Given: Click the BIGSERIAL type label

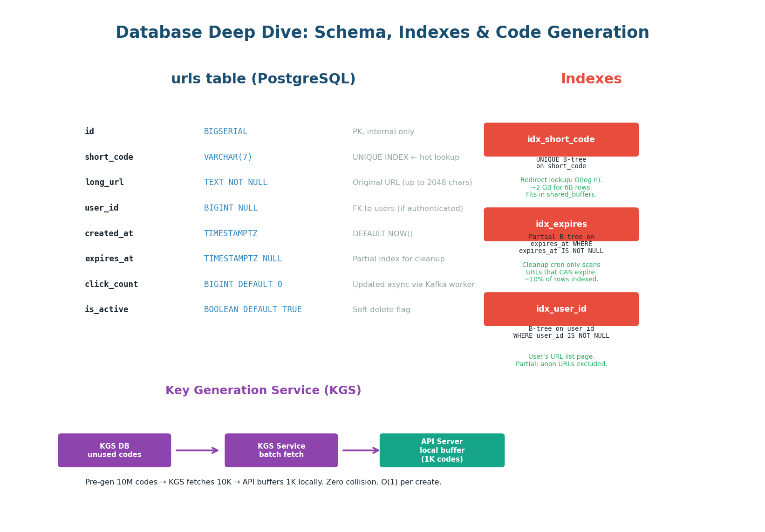Looking at the screenshot, I should (x=225, y=131).
